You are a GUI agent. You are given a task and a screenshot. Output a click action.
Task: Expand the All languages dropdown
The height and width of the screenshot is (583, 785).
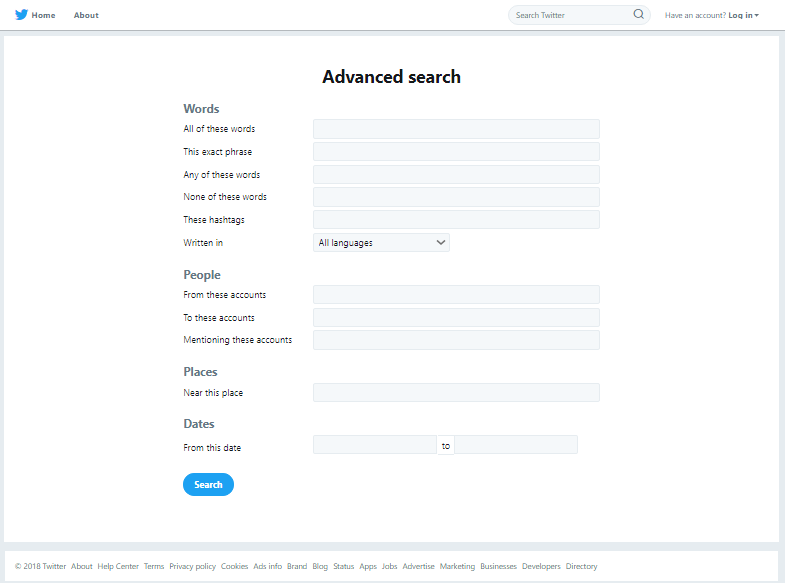[x=381, y=243]
